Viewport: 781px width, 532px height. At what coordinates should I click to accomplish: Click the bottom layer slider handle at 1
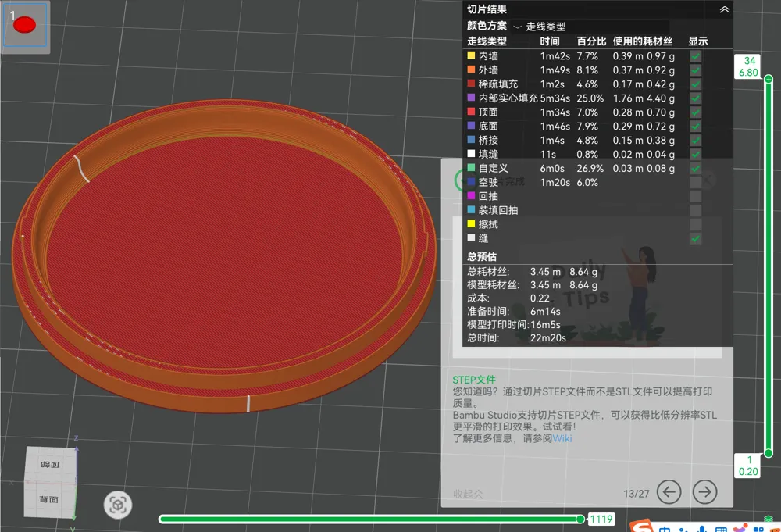tap(769, 453)
